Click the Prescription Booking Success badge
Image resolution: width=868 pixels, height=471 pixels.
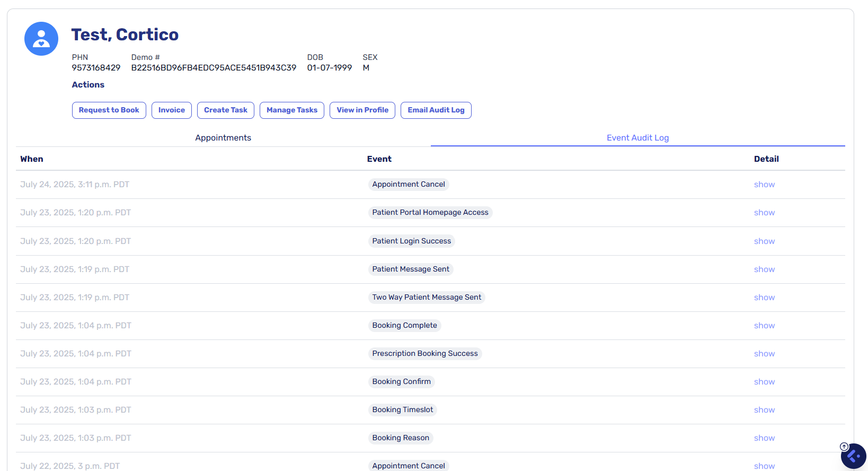425,354
